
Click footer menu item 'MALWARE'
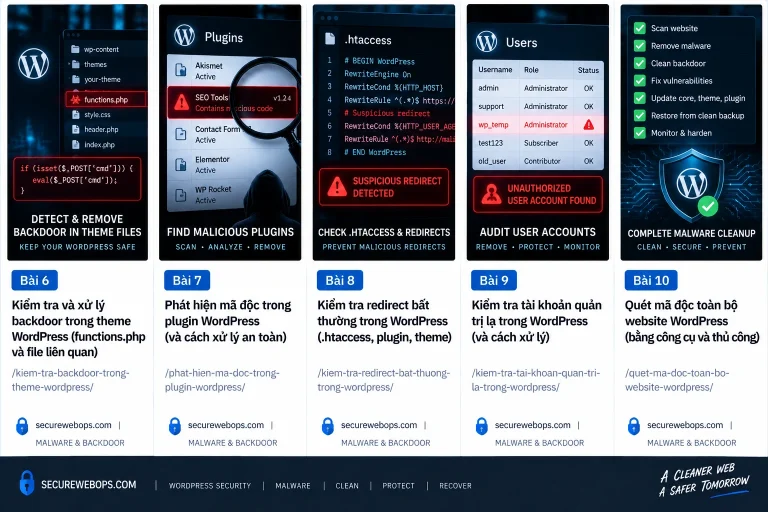293,486
